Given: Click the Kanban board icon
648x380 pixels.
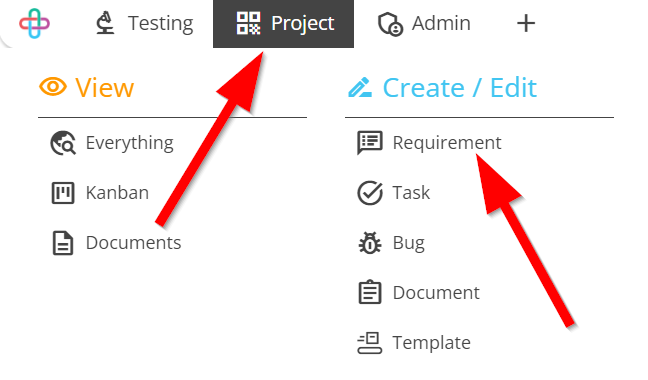Looking at the screenshot, I should (x=63, y=193).
